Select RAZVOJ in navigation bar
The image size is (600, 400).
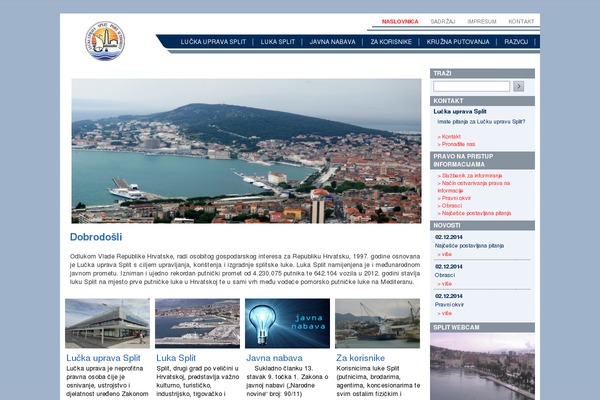[x=516, y=42]
